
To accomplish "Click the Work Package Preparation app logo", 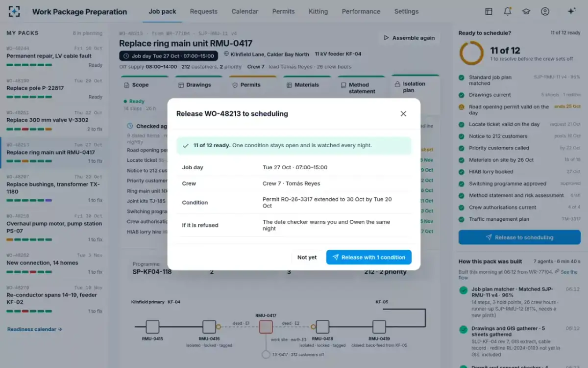I will 14,11.
